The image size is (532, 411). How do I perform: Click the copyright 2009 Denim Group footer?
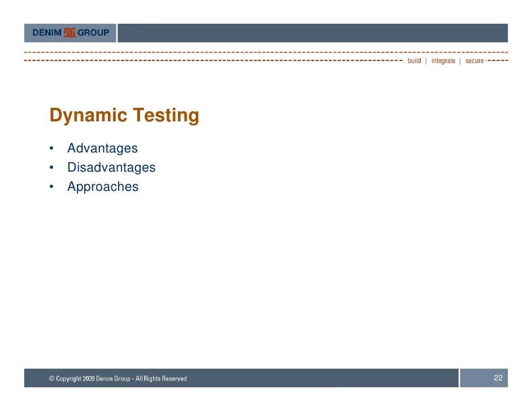pos(117,378)
